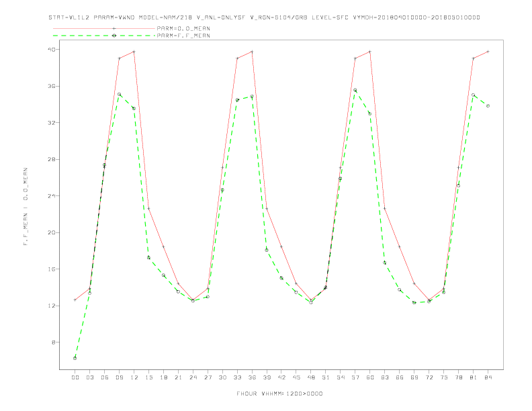The image size is (532, 411).
Task: Click the x-axis hour label 18
Action: 163,377
